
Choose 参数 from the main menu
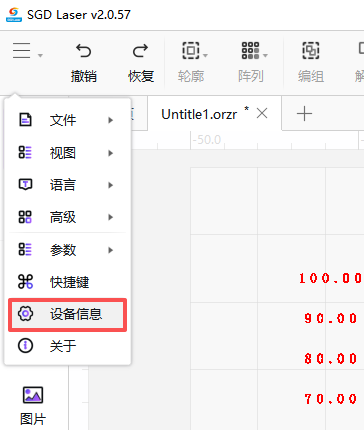click(67, 250)
